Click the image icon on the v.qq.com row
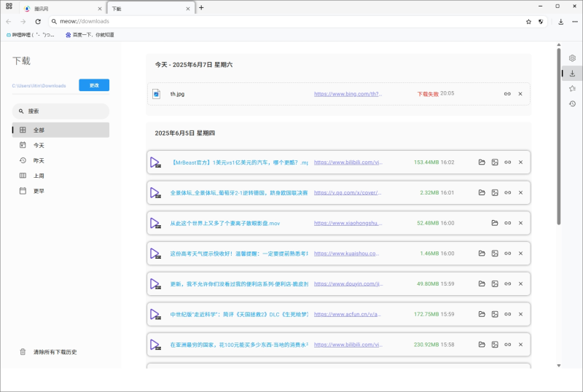Viewport: 583px width, 392px height. point(495,193)
